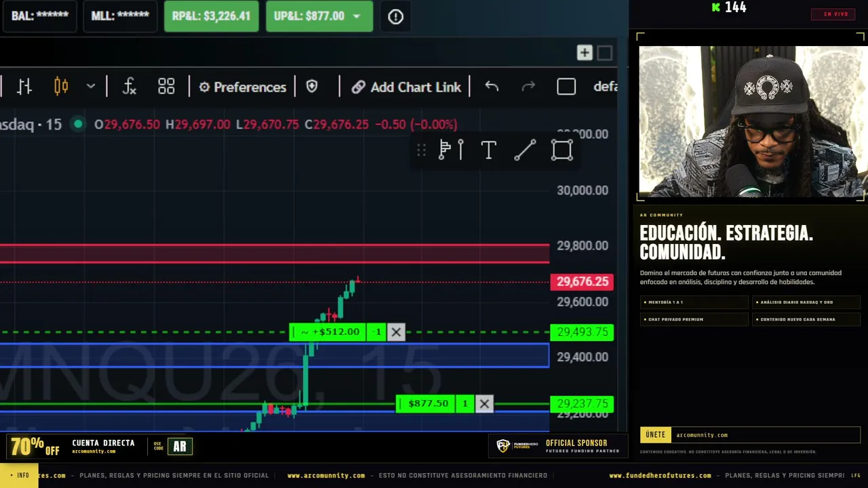Grab the drawing toolbar drag handle

point(421,150)
